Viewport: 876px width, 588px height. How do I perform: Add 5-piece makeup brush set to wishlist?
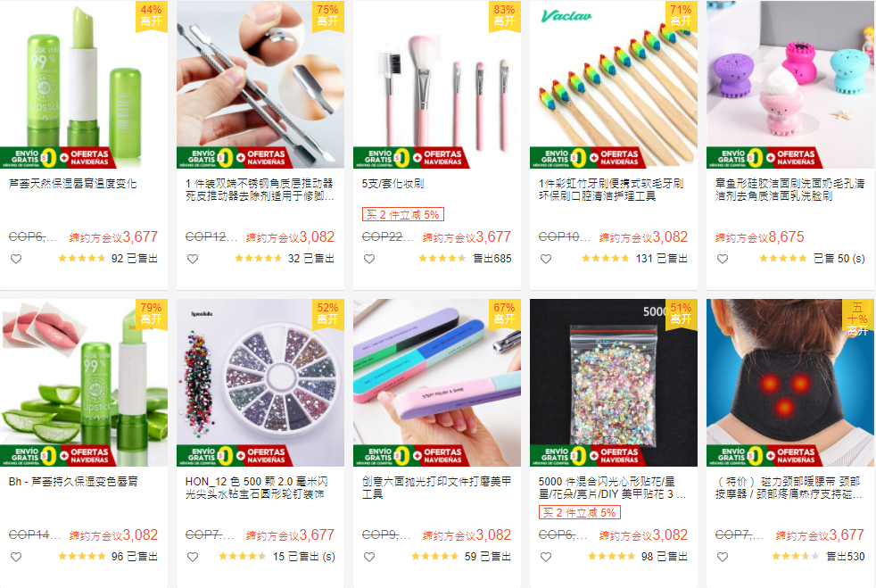tap(369, 259)
